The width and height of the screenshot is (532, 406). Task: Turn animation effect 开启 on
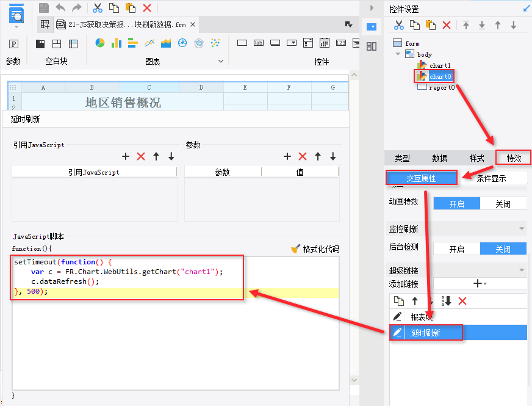457,204
